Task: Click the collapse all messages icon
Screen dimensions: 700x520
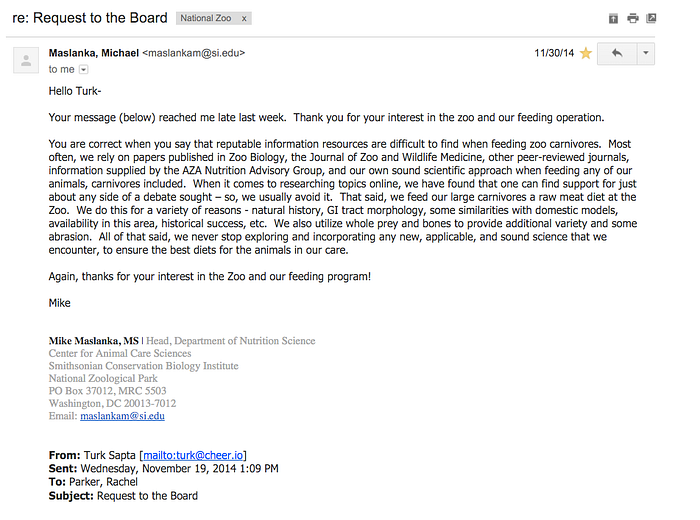Action: [x=613, y=18]
